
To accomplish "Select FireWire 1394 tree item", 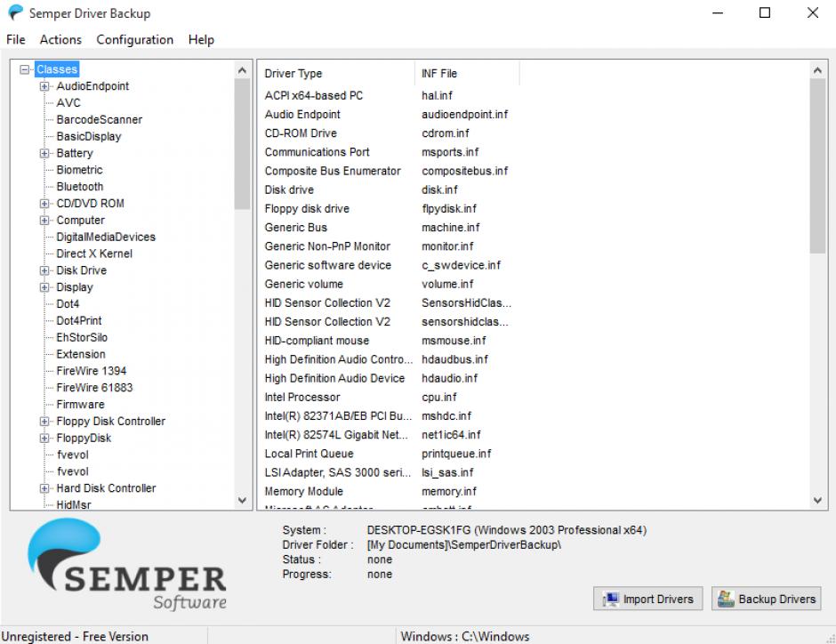I will pyautogui.click(x=92, y=371).
